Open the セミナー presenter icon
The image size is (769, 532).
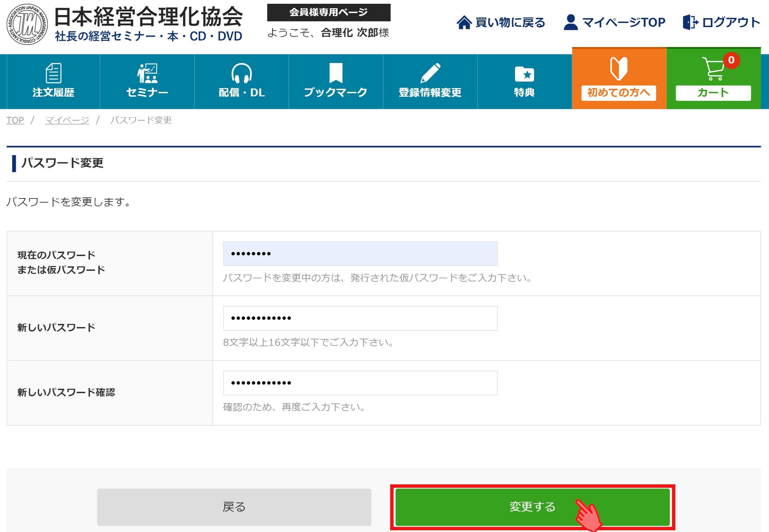(x=147, y=73)
